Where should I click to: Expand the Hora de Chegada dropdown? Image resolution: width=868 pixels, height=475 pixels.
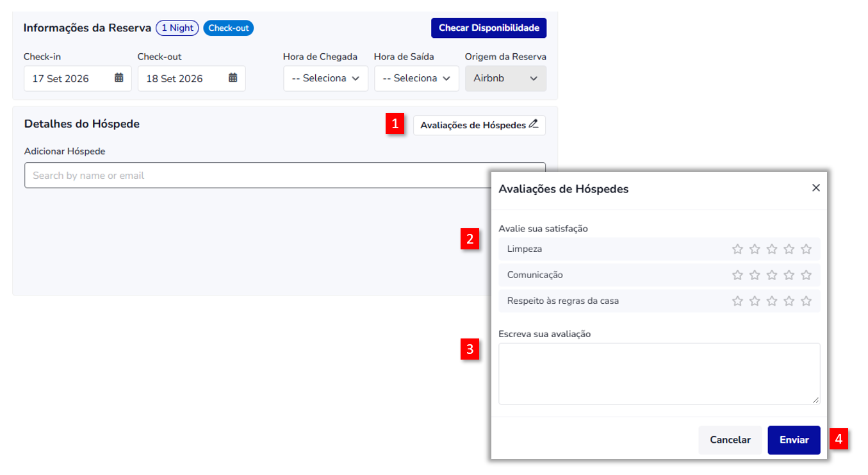(x=325, y=78)
